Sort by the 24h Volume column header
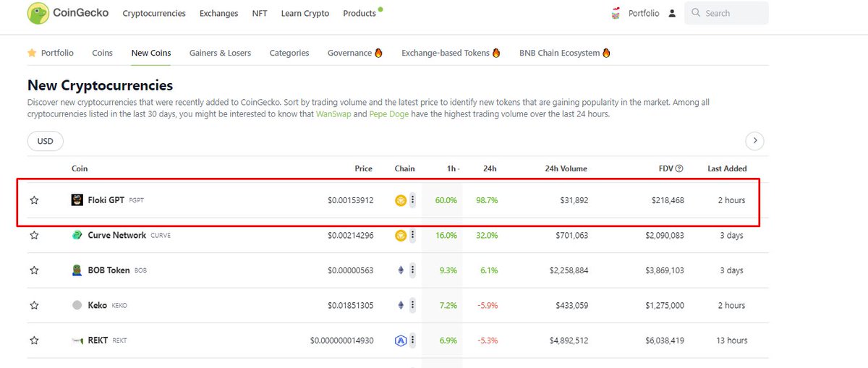Screen dimensions: 868x368 pyautogui.click(x=566, y=168)
